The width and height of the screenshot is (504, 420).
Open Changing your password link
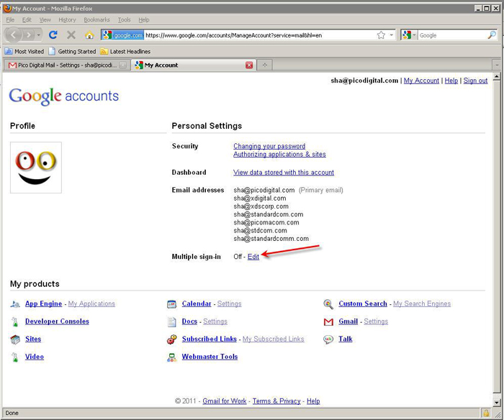[x=269, y=146]
